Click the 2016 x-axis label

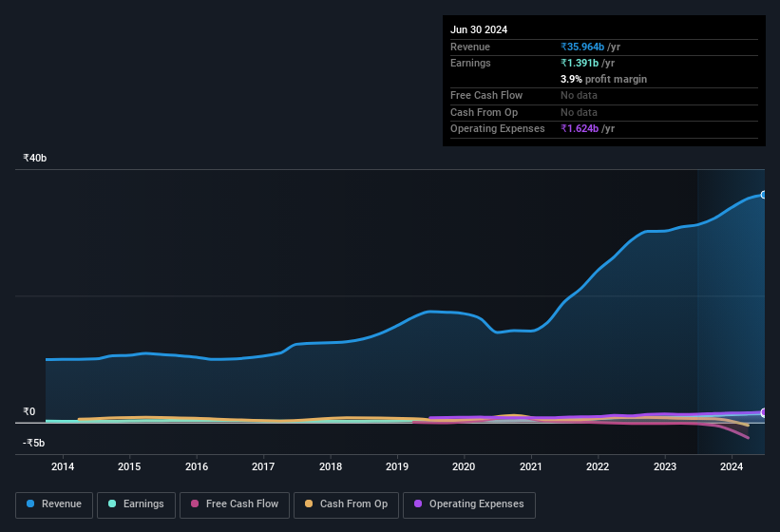(197, 466)
